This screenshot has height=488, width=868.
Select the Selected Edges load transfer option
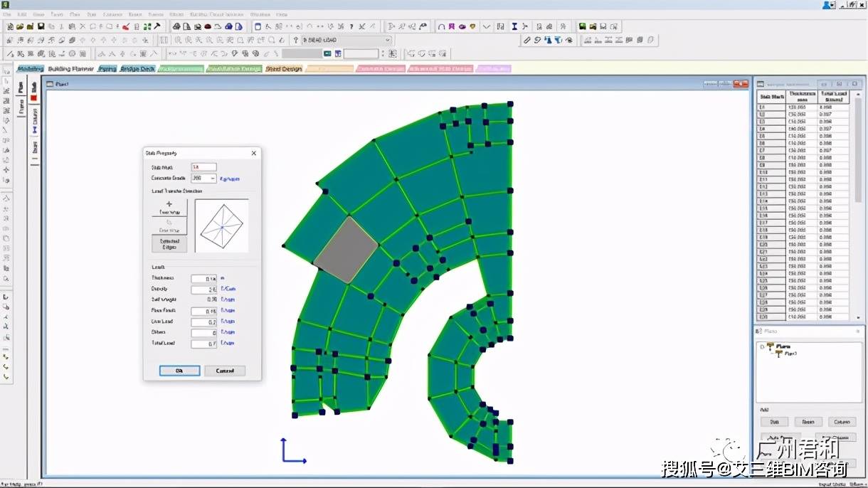tap(169, 244)
